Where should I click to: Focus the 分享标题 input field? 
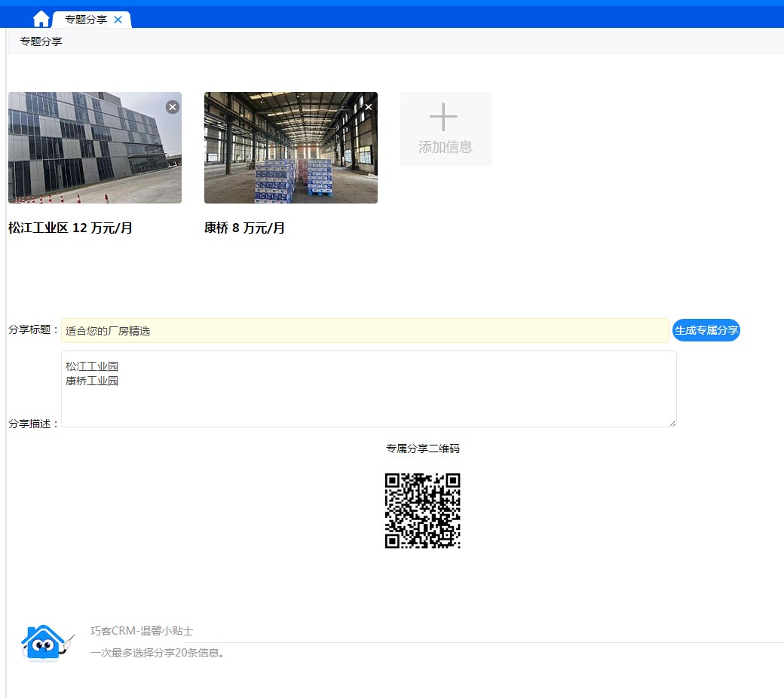[x=365, y=330]
